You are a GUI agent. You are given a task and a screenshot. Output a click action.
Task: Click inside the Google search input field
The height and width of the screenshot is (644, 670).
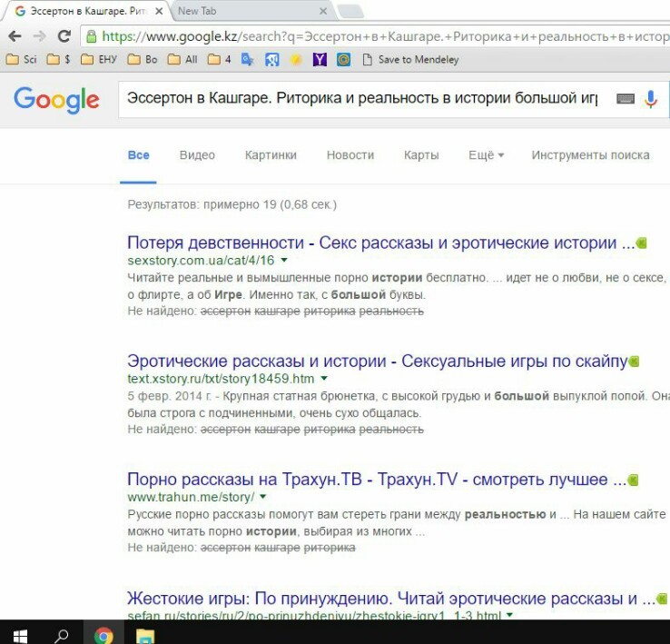362,99
